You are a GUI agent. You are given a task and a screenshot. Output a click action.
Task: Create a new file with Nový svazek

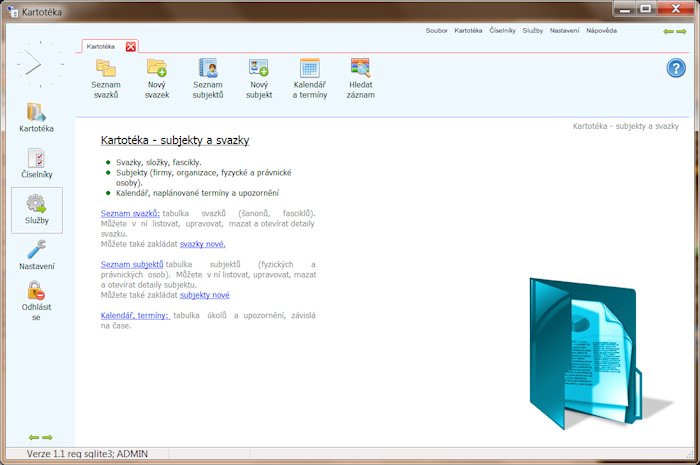coord(157,79)
